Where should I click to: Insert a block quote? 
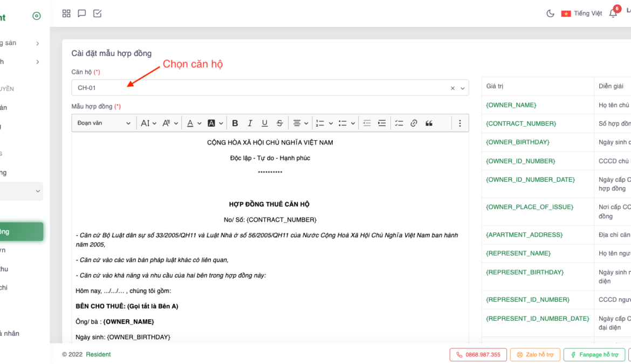(429, 123)
